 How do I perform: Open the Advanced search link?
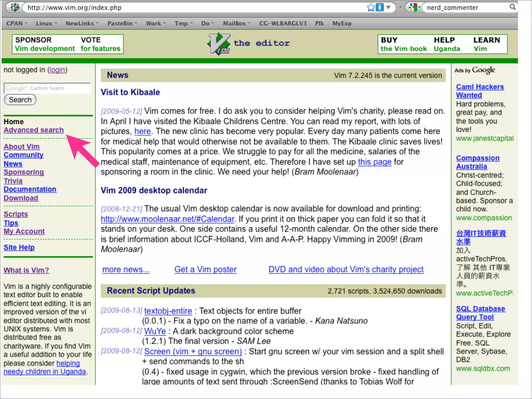[x=34, y=130]
